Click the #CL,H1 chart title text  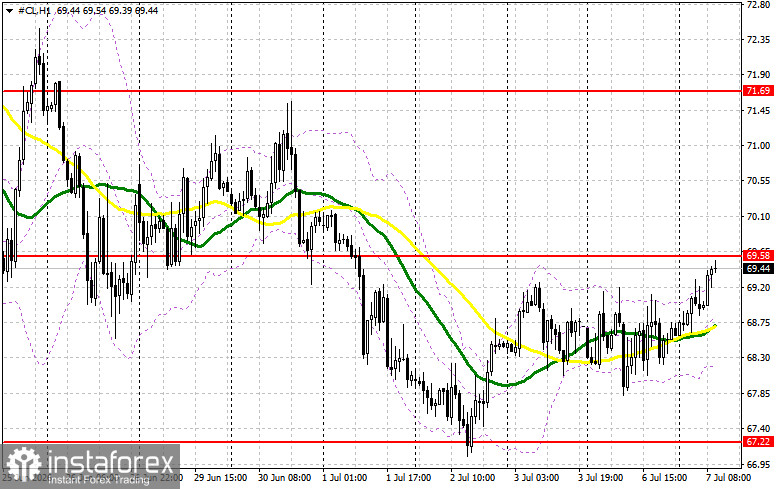point(34,10)
